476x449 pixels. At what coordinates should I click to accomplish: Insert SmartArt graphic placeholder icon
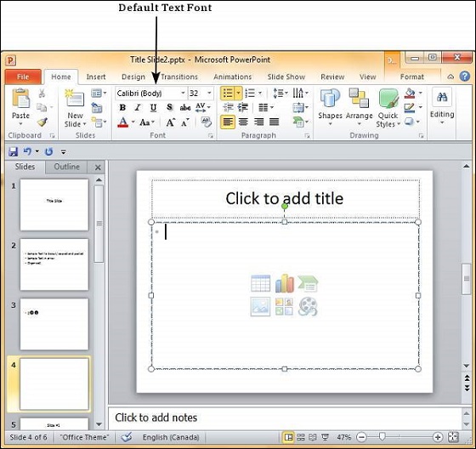pos(308,283)
